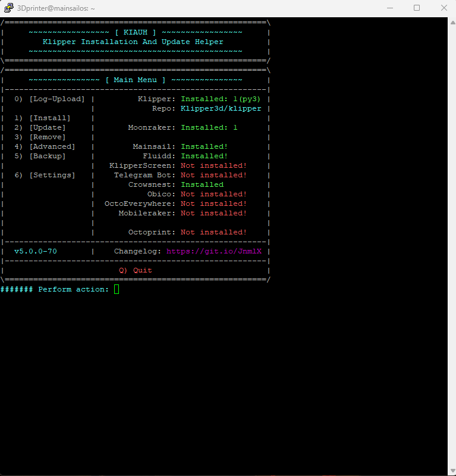Screen dimensions: 456x476
Task: Click the 'Klipper:' label
Action: coord(156,99)
